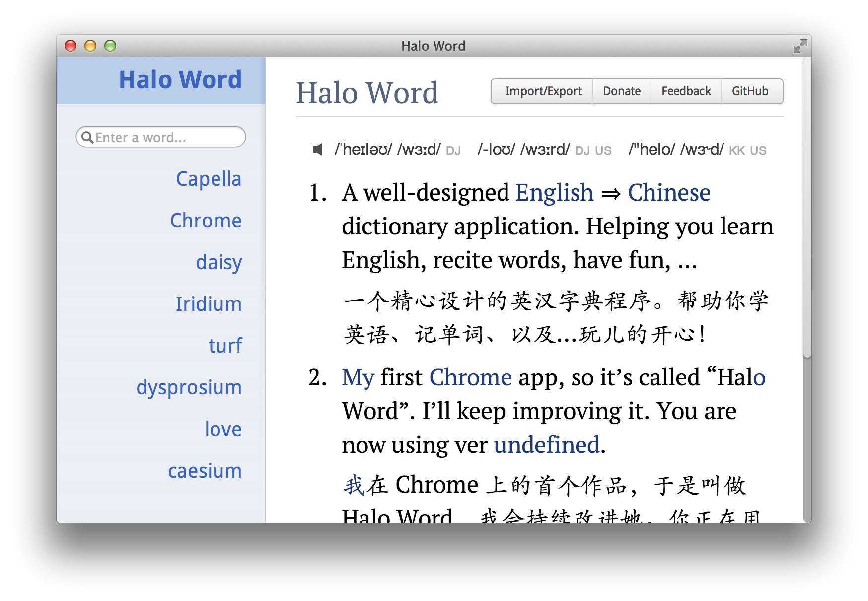Click the 'undefined' version link
Screen dimensions: 868x601
[547, 445]
